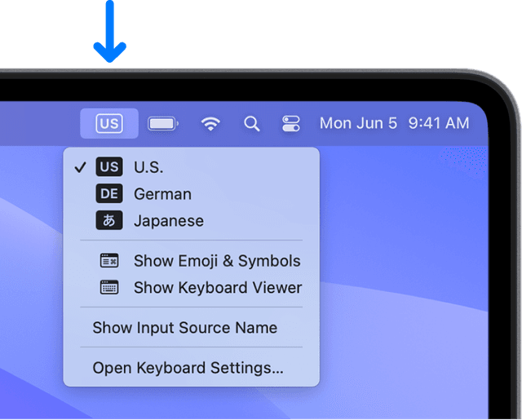Viewport: 522px width, 420px height.
Task: Choose Show Emoji & Symbols
Action: (x=217, y=261)
